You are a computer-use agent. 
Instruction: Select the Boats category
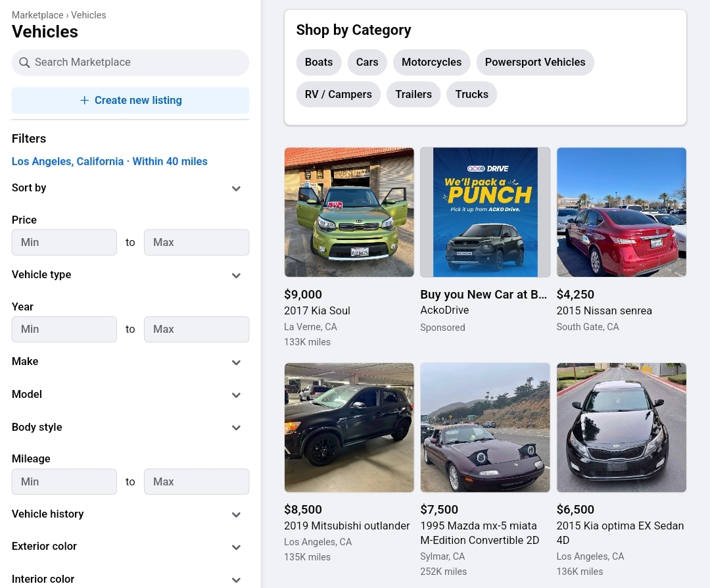pyautogui.click(x=319, y=62)
